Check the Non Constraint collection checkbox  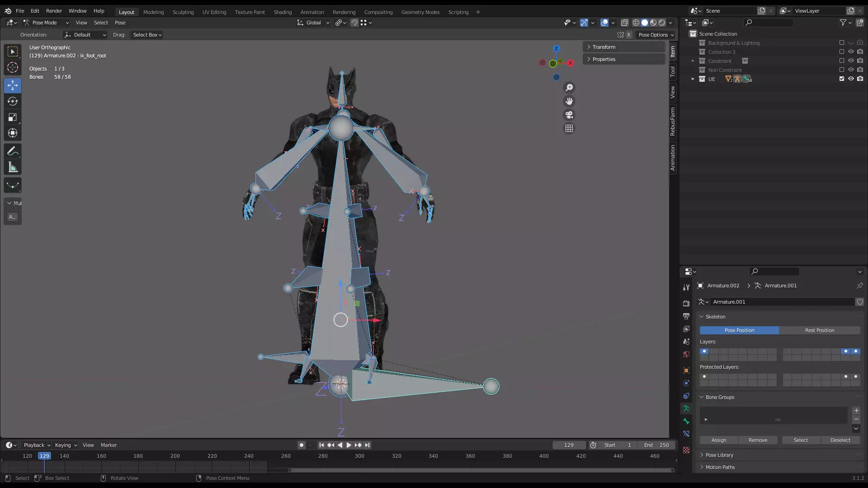point(841,70)
